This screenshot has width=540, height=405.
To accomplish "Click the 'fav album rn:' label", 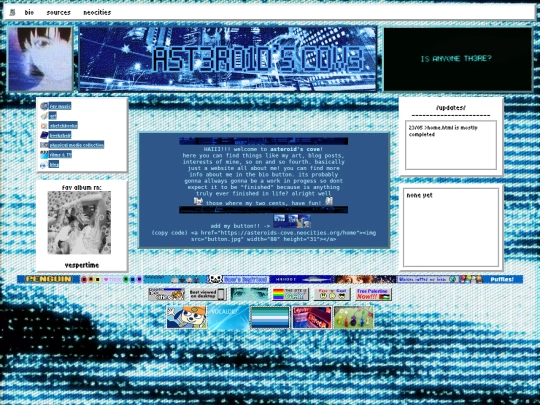I will tap(82, 187).
